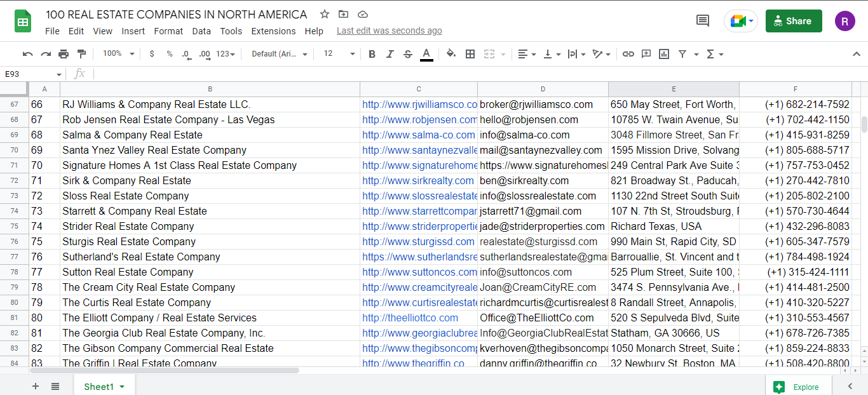Image resolution: width=868 pixels, height=395 pixels.
Task: Click the borders icon in toolbar
Action: 470,54
